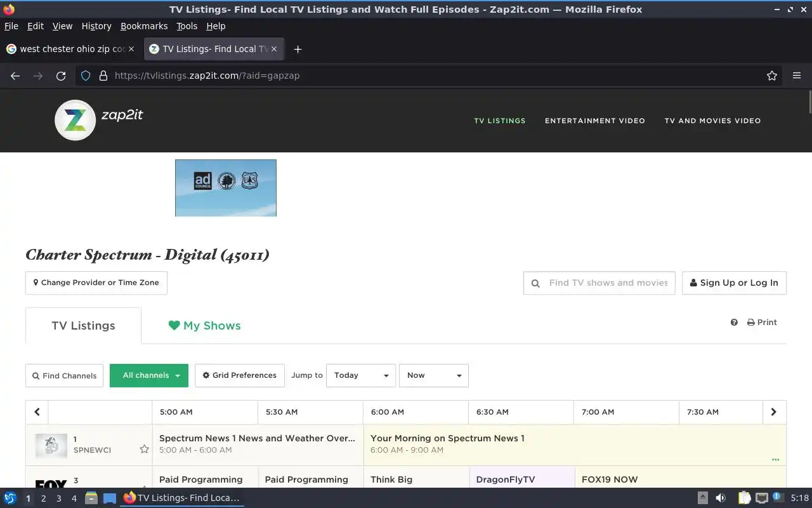Click the Print link

[762, 323]
